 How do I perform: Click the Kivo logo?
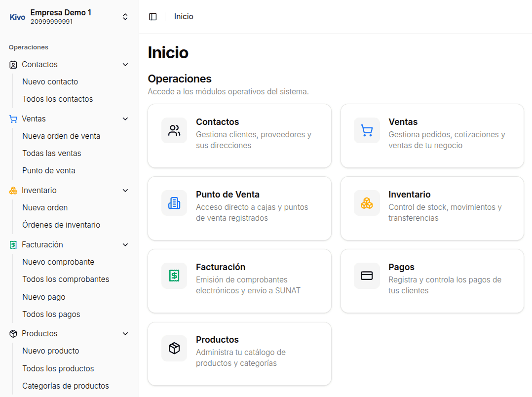(x=17, y=16)
